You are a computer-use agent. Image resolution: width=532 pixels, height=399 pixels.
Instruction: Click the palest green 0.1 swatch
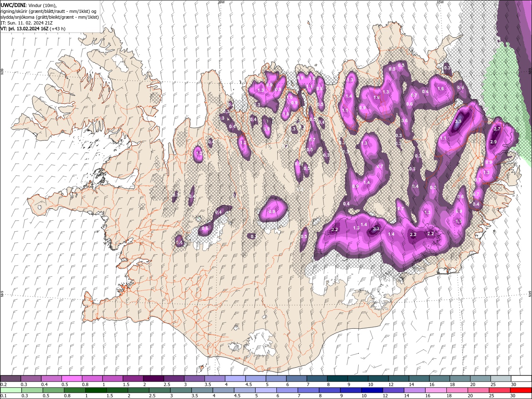[x=11, y=390]
